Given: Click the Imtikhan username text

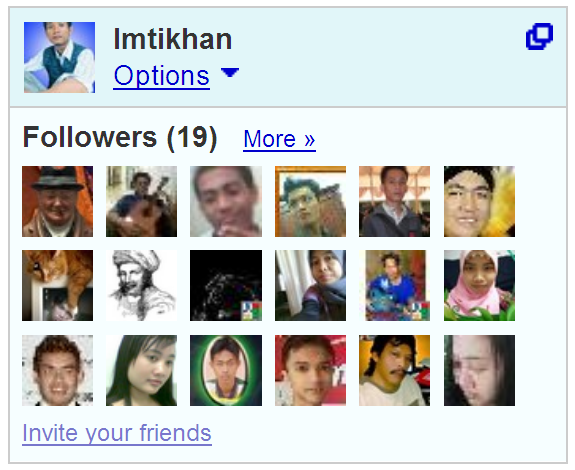Looking at the screenshot, I should pyautogui.click(x=173, y=39).
